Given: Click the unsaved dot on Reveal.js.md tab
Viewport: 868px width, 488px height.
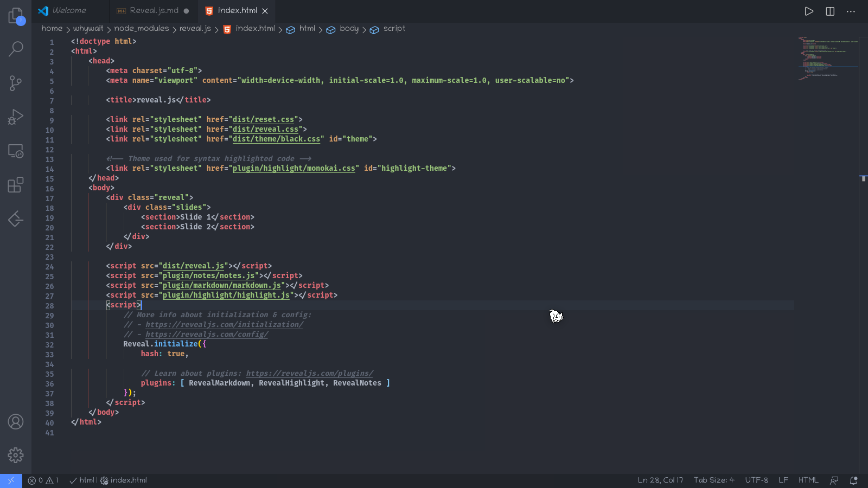Looking at the screenshot, I should tap(186, 11).
